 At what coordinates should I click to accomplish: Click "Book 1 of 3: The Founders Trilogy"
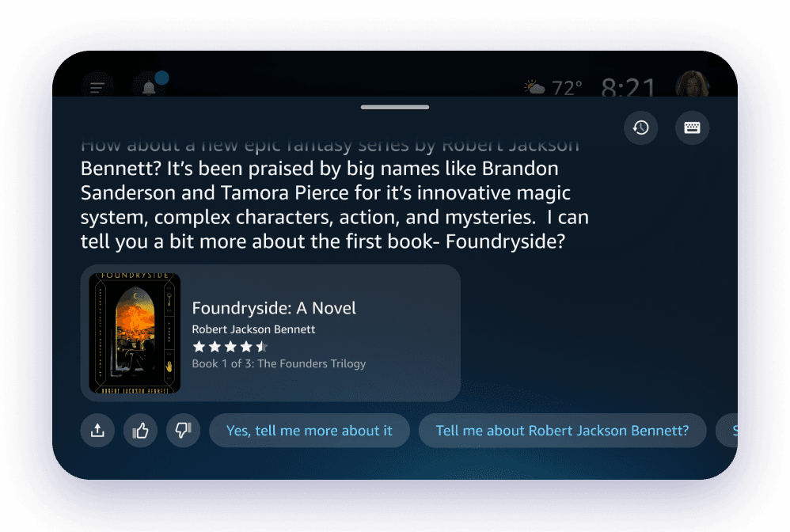tap(279, 363)
